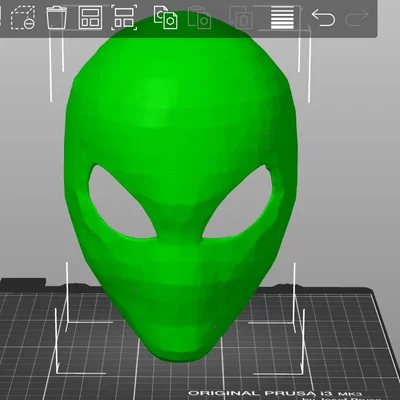Click the greyed-out Redo arrow icon
This screenshot has height=400, width=400.
(x=357, y=18)
